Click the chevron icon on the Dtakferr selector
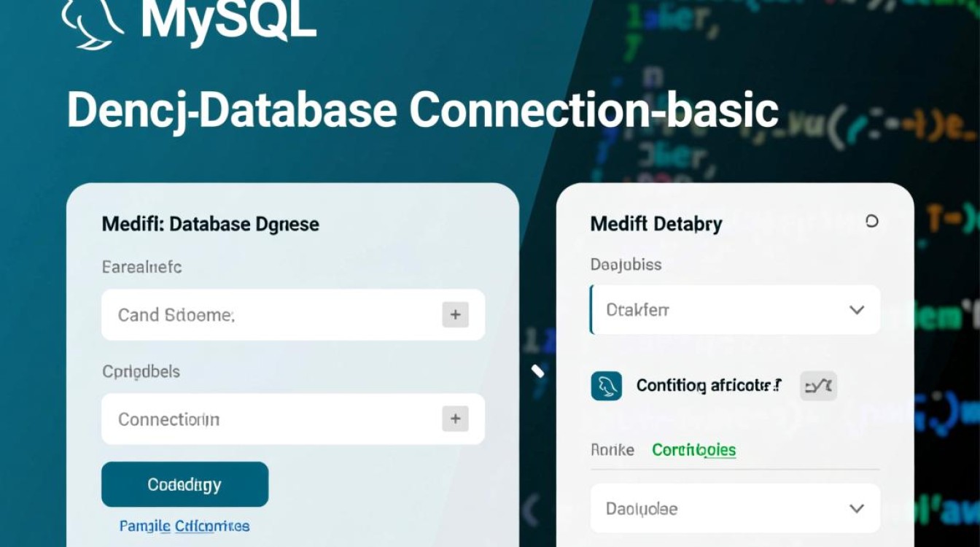The height and width of the screenshot is (547, 980). [857, 309]
